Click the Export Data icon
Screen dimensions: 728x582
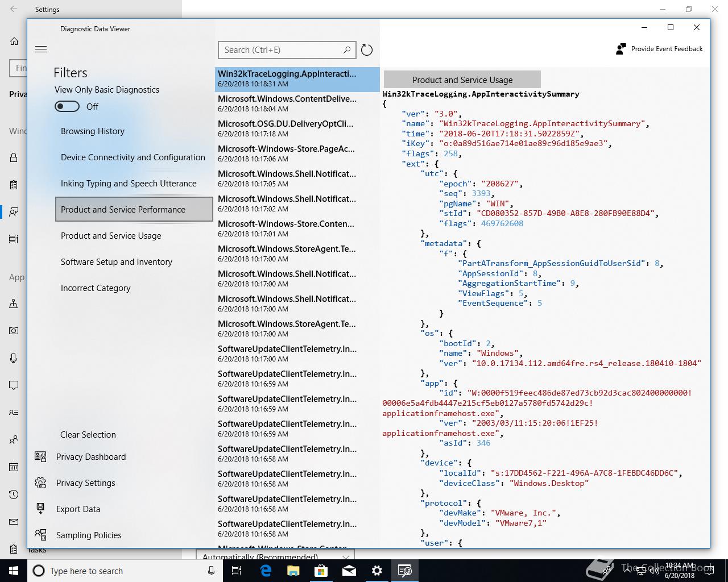click(40, 509)
